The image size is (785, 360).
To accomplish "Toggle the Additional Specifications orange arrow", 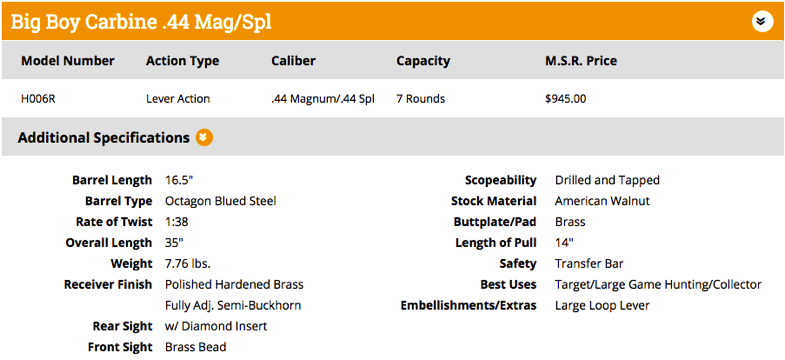I will click(204, 138).
